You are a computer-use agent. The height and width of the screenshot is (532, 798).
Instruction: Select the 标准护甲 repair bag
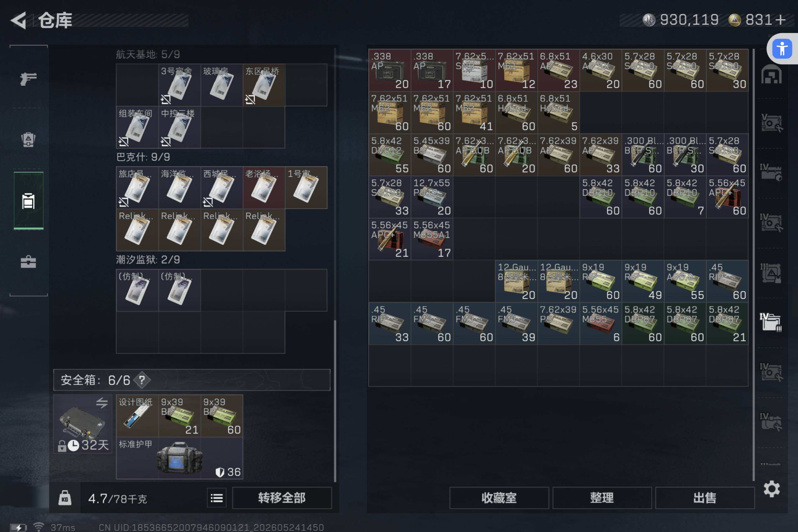tap(180, 458)
